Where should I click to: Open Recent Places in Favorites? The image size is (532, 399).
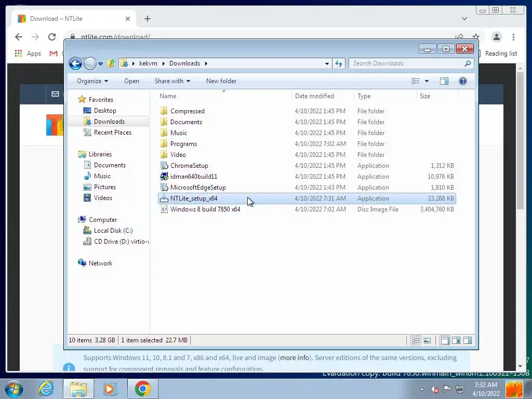click(112, 132)
